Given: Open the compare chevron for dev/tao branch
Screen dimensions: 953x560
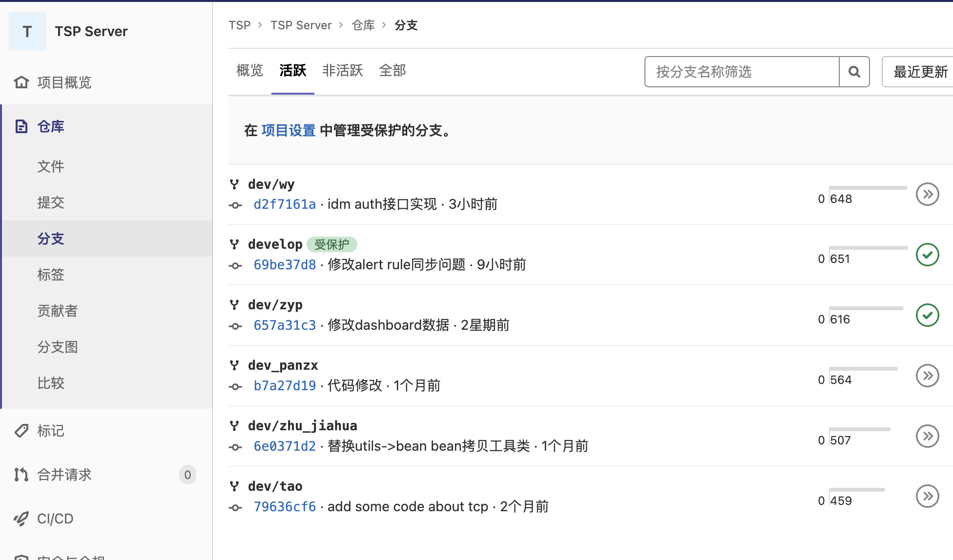Looking at the screenshot, I should click(x=927, y=496).
